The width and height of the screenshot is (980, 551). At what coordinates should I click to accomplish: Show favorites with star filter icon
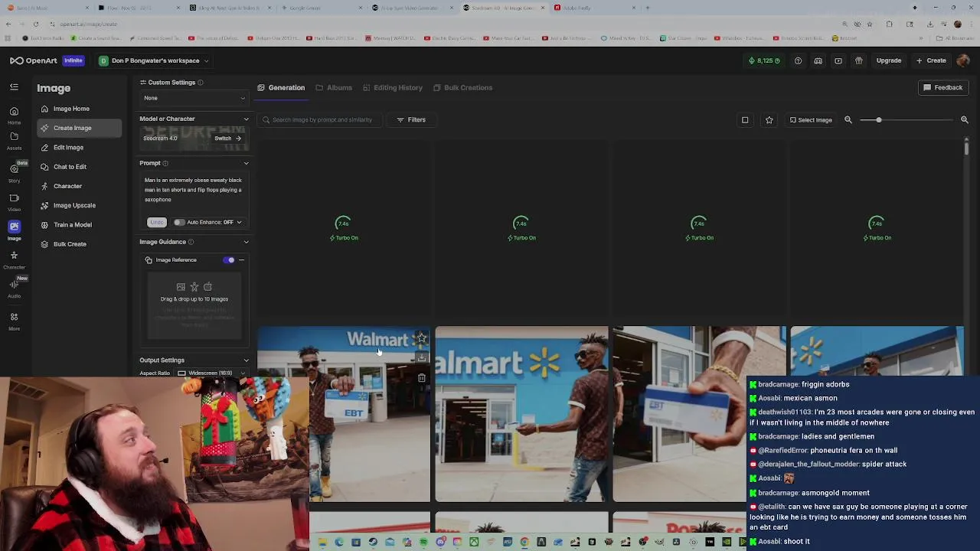click(769, 119)
